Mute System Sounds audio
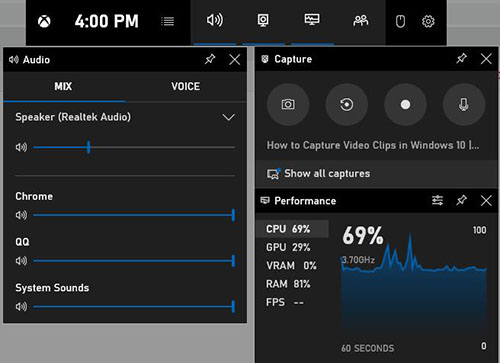500x363 pixels. coord(21,306)
